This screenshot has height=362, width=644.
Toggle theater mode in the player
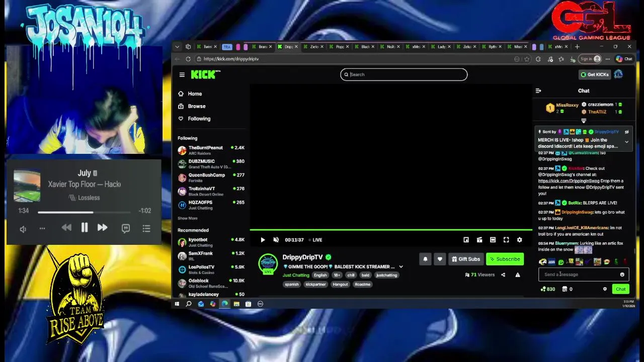point(493,240)
